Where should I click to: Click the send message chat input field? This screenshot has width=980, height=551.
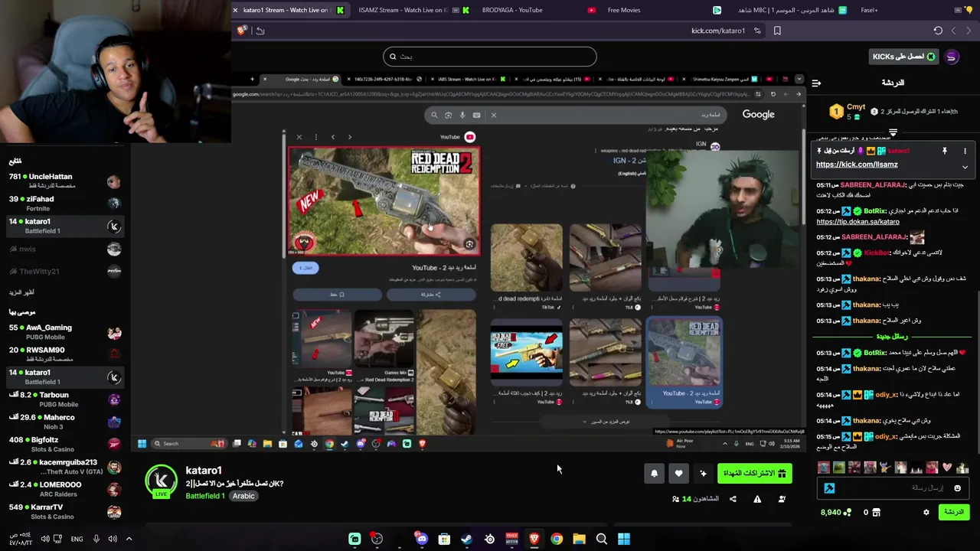point(893,487)
